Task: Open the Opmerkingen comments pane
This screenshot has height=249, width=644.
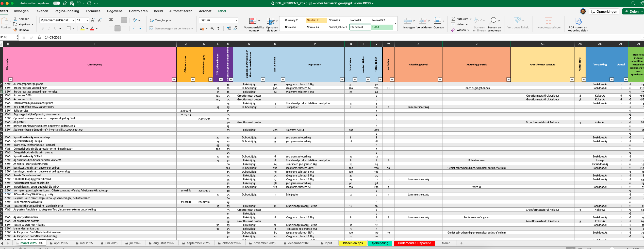Action: [604, 11]
